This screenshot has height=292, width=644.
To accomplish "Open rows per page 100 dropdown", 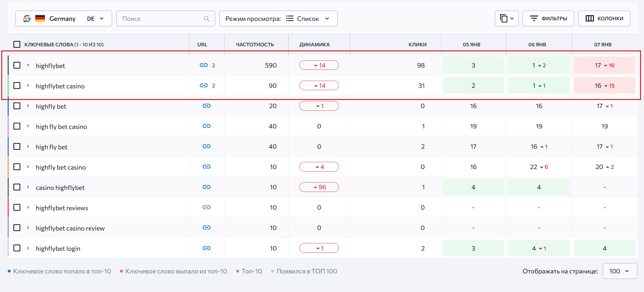I will pos(620,271).
